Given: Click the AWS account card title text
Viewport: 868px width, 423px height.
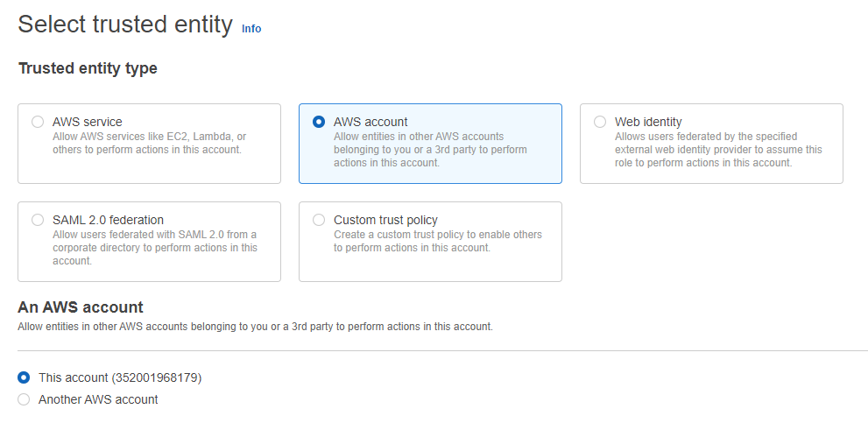Looking at the screenshot, I should coord(370,122).
